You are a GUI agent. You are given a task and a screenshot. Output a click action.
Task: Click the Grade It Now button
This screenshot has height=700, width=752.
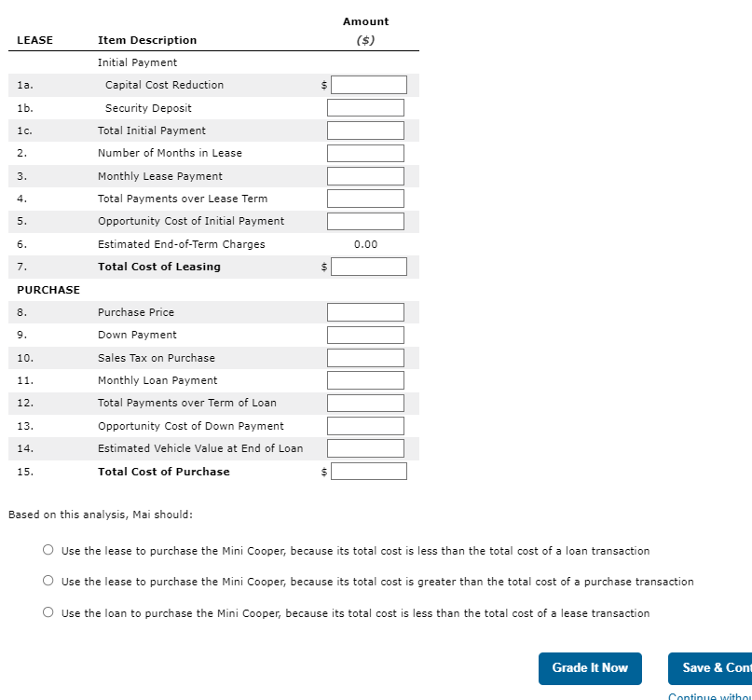590,668
